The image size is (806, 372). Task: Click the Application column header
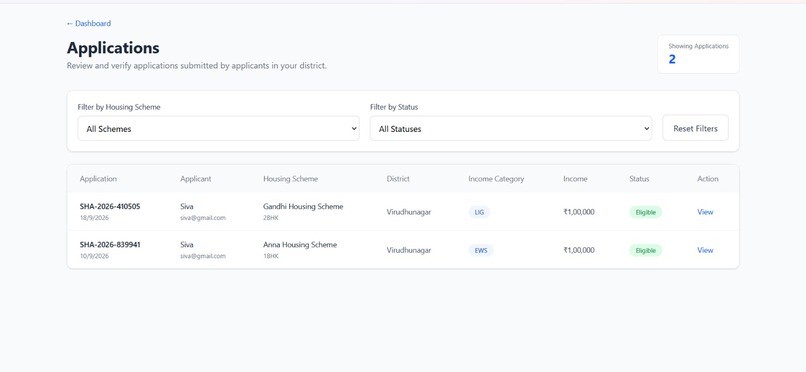[98, 179]
